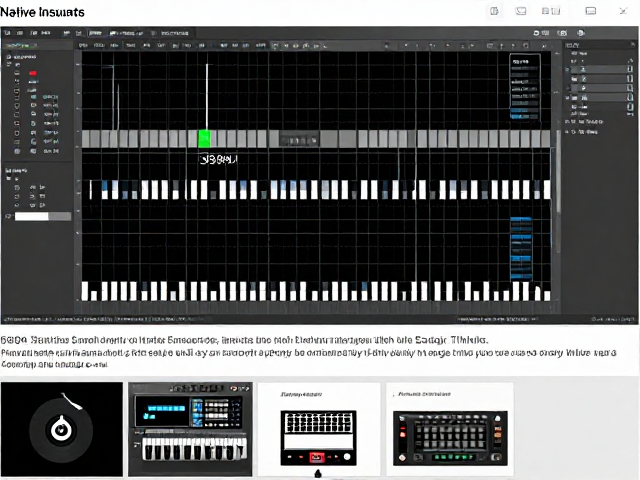Adjust the white level slider in left panel
The height and width of the screenshot is (480, 640).
click(43, 216)
